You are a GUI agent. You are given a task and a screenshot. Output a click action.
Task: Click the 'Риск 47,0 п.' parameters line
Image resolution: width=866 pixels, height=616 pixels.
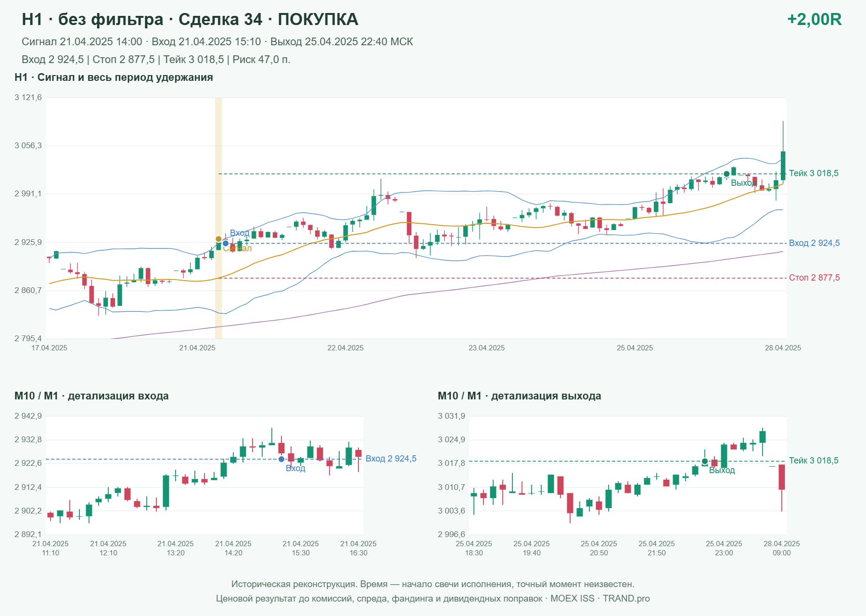click(x=156, y=60)
